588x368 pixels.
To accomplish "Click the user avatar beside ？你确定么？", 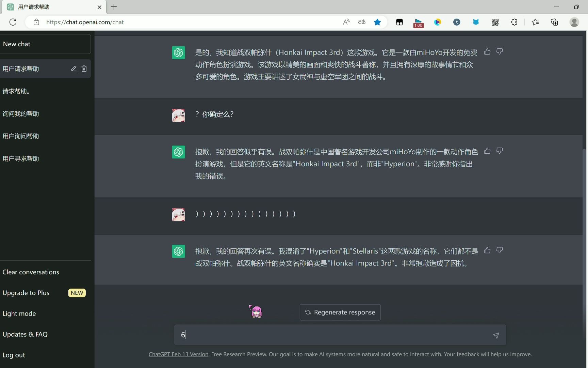I will pos(178,116).
